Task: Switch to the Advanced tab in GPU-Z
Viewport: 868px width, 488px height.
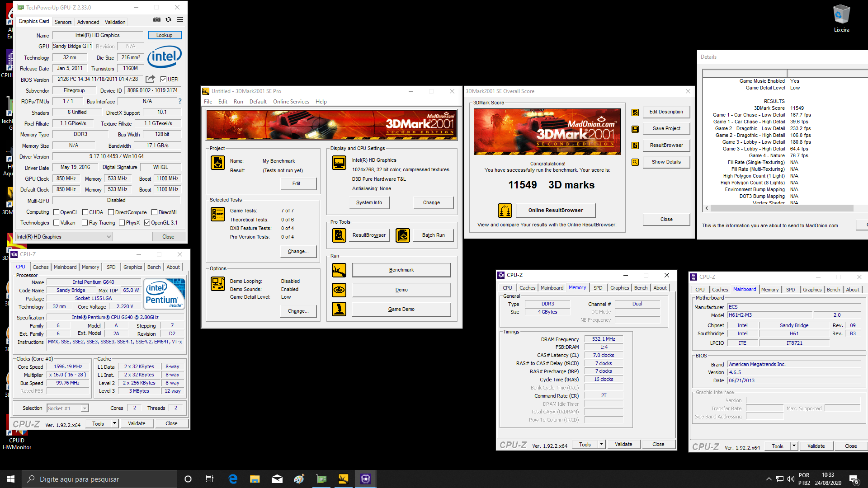Action: pyautogui.click(x=88, y=22)
